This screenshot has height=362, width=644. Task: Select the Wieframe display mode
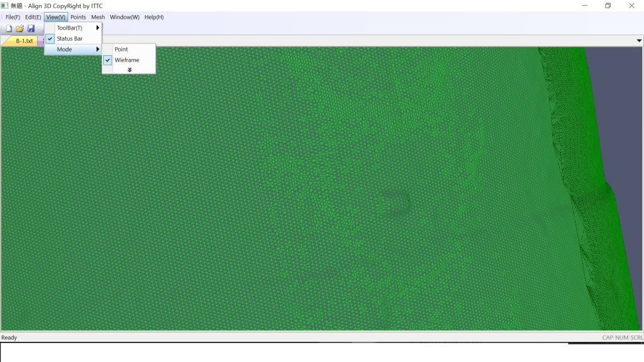click(129, 60)
